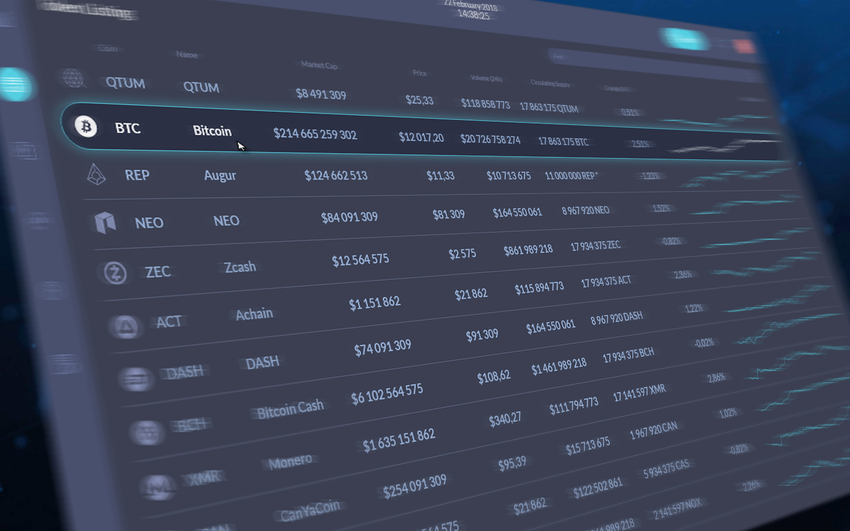Click supply value 17 863 175 BTC

(563, 141)
